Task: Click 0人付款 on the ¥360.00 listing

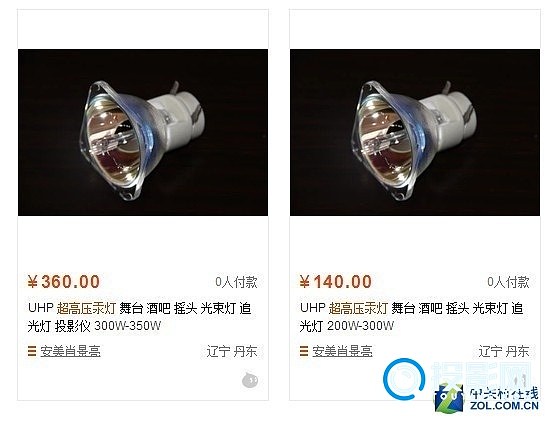Action: click(236, 282)
